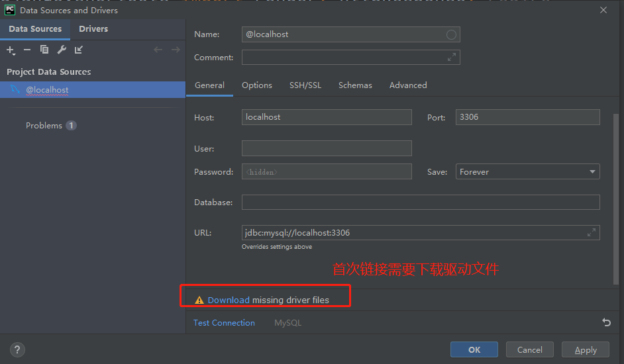This screenshot has height=364, width=624.
Task: Click the Cancel button
Action: [x=530, y=349]
